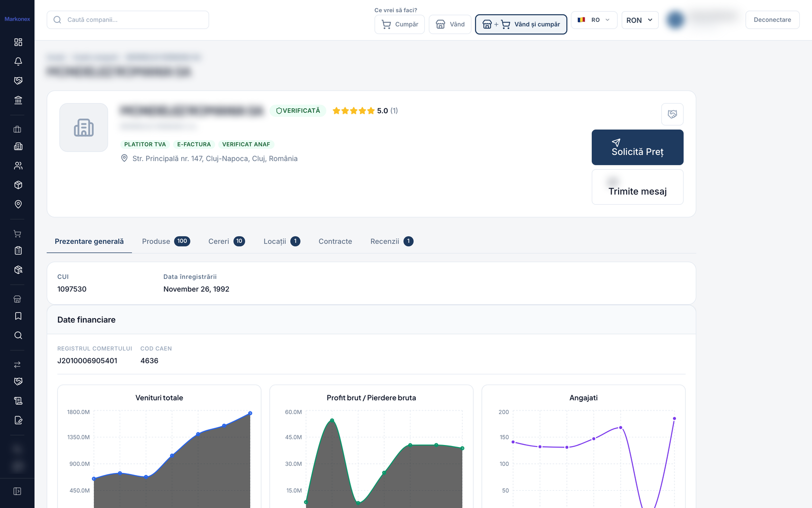This screenshot has height=508, width=812.
Task: Focus the Caută companii search field
Action: click(x=128, y=20)
